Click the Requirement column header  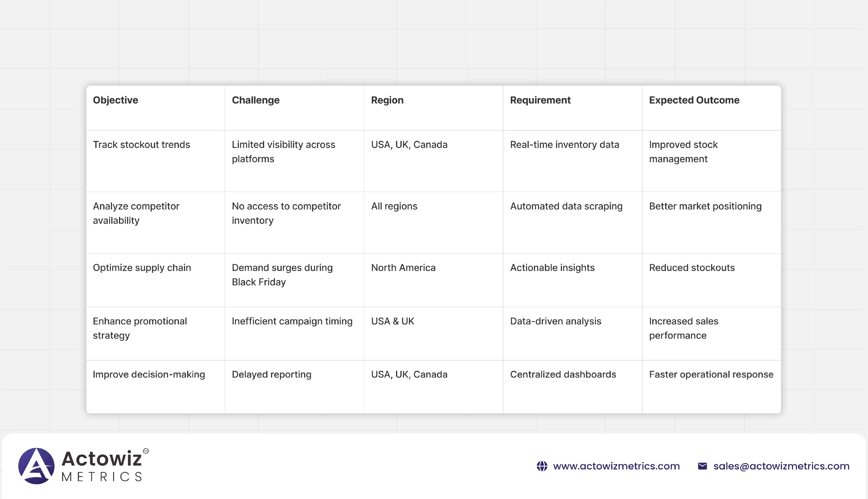point(540,100)
